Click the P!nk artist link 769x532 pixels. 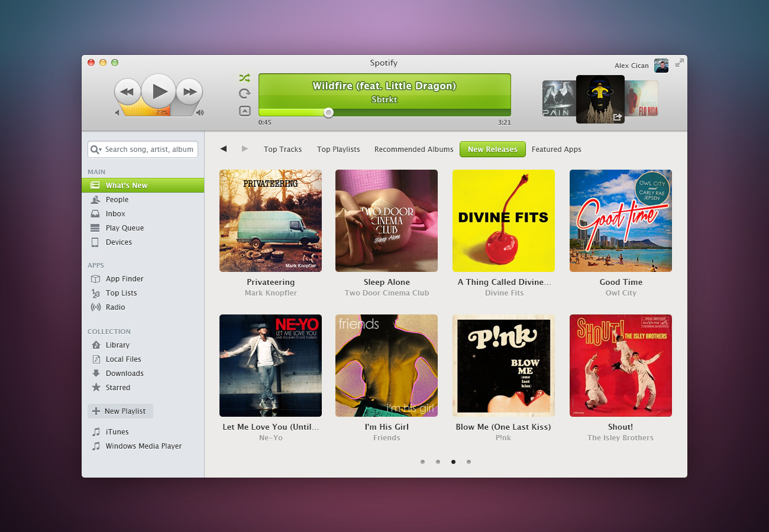click(x=505, y=438)
